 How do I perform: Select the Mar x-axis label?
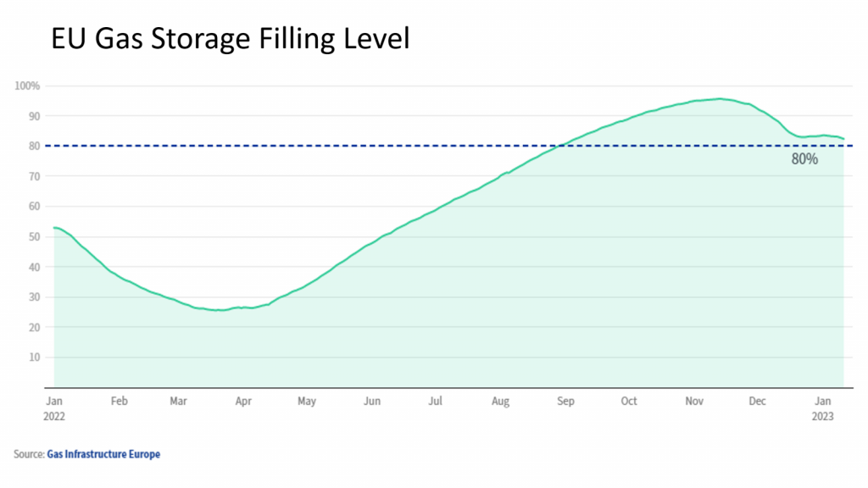pos(178,401)
